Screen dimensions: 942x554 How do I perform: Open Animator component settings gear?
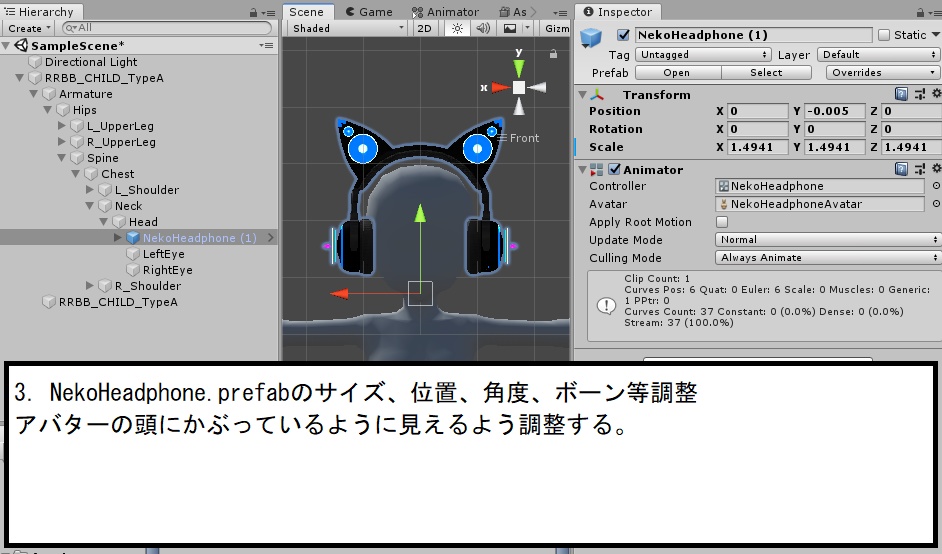[x=936, y=169]
